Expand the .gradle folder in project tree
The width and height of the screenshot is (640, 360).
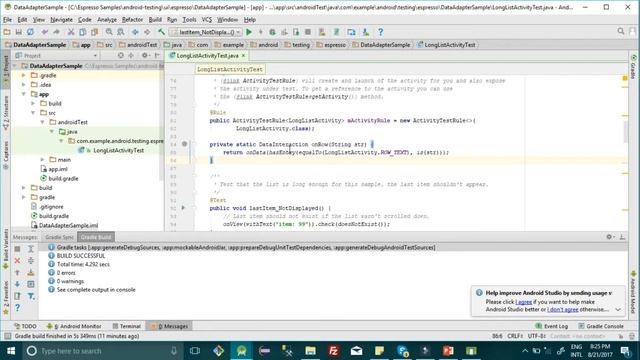click(24, 75)
